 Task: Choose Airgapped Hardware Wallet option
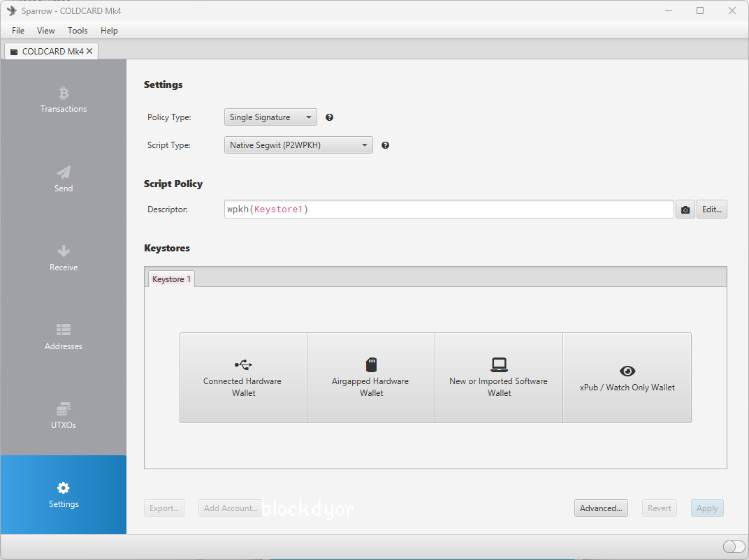tap(371, 378)
